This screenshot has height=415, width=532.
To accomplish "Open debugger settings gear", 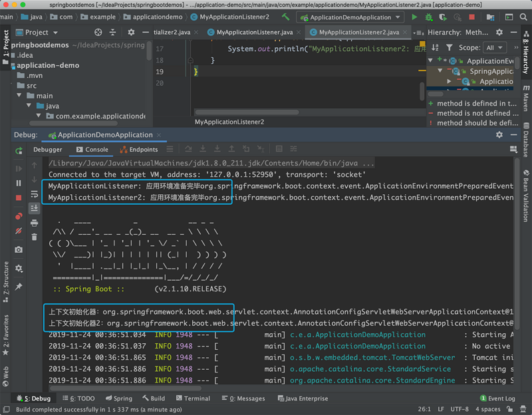I will (19, 267).
